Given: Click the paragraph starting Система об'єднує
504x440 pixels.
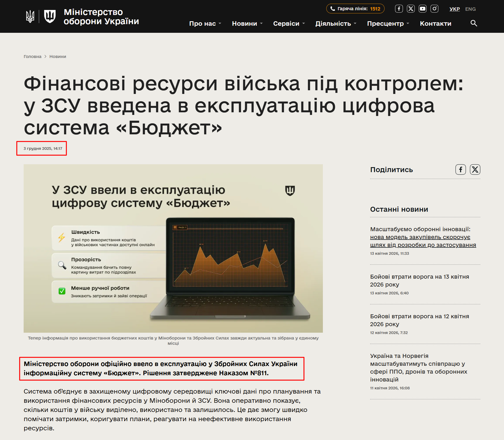Looking at the screenshot, I should tap(172, 410).
